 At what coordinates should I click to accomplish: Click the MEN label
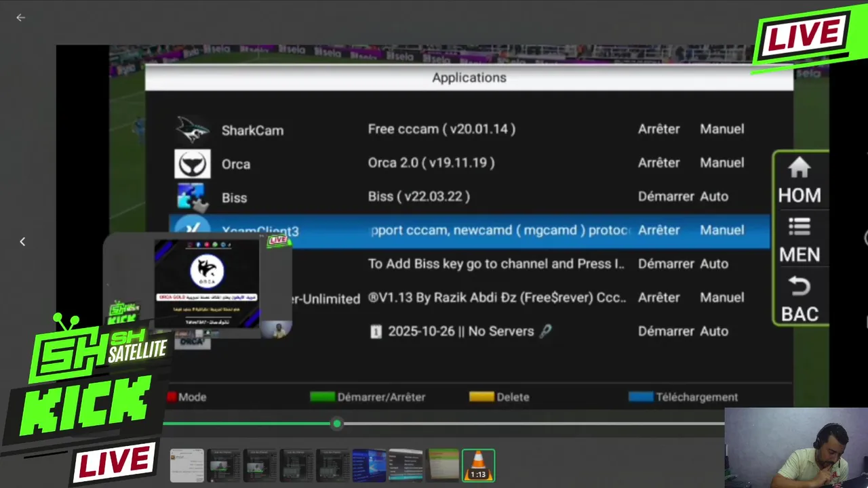pyautogui.click(x=800, y=255)
